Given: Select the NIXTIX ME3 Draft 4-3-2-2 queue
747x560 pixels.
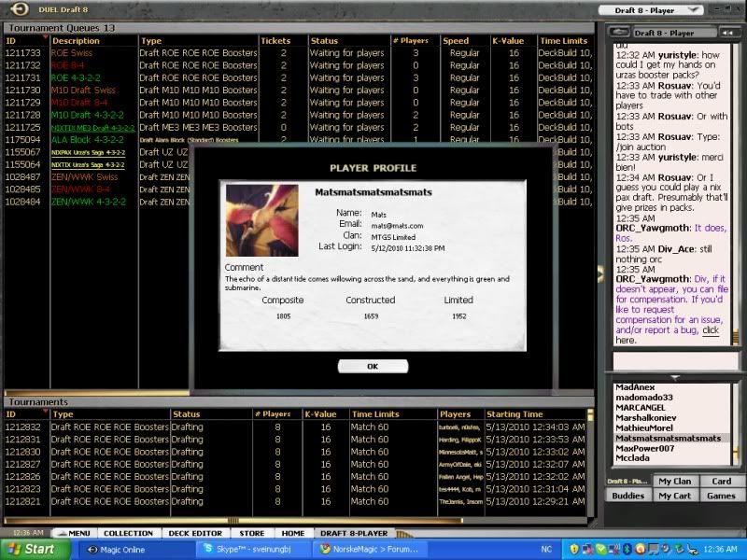Looking at the screenshot, I should pyautogui.click(x=93, y=127).
